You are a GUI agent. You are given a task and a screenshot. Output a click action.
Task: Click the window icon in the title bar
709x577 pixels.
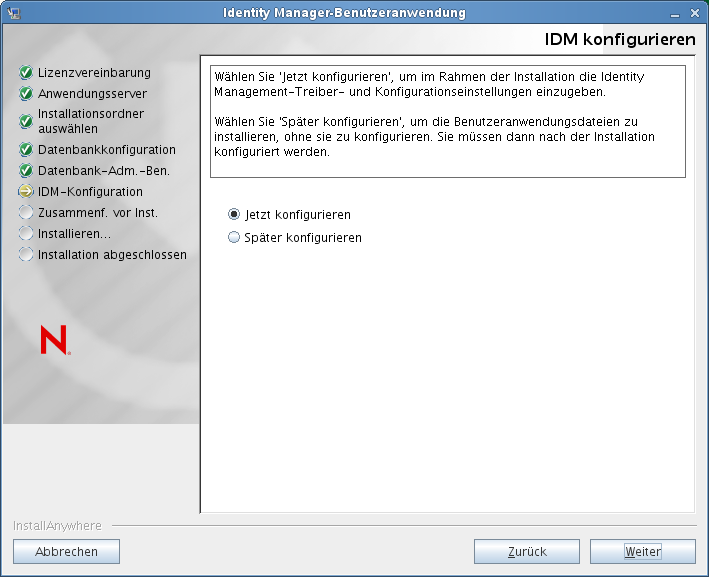coord(14,13)
